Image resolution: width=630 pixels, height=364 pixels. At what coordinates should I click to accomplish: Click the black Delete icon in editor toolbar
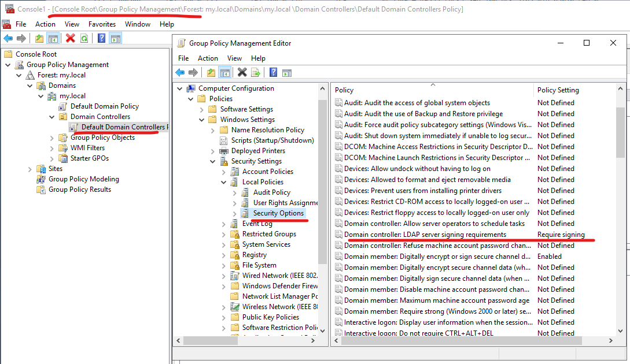click(242, 72)
